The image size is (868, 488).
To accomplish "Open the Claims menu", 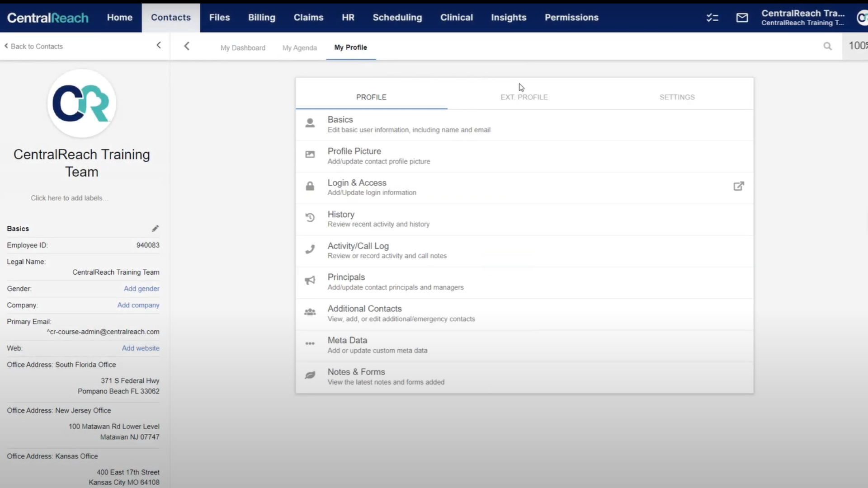I will click(x=308, y=18).
